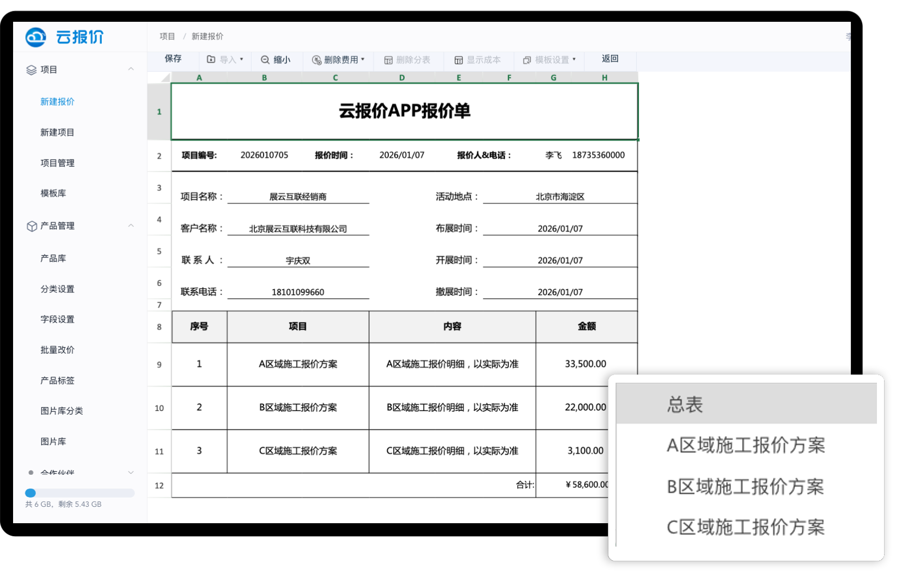
Task: Select the 总表 sheet in popup list
Action: (x=746, y=404)
